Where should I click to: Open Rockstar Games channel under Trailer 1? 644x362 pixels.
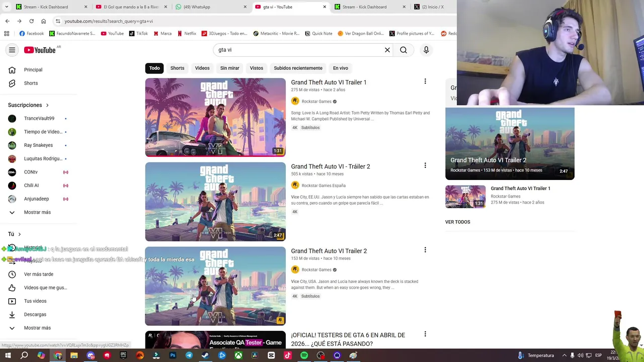(x=316, y=102)
